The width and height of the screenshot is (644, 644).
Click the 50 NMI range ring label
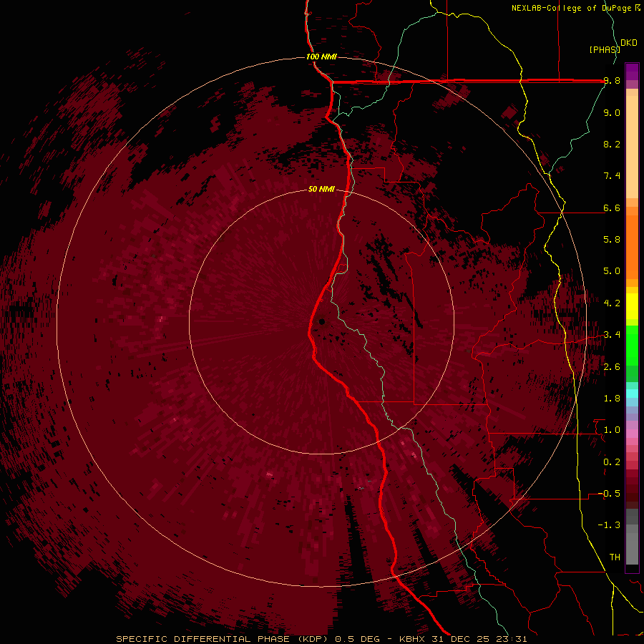[x=321, y=189]
